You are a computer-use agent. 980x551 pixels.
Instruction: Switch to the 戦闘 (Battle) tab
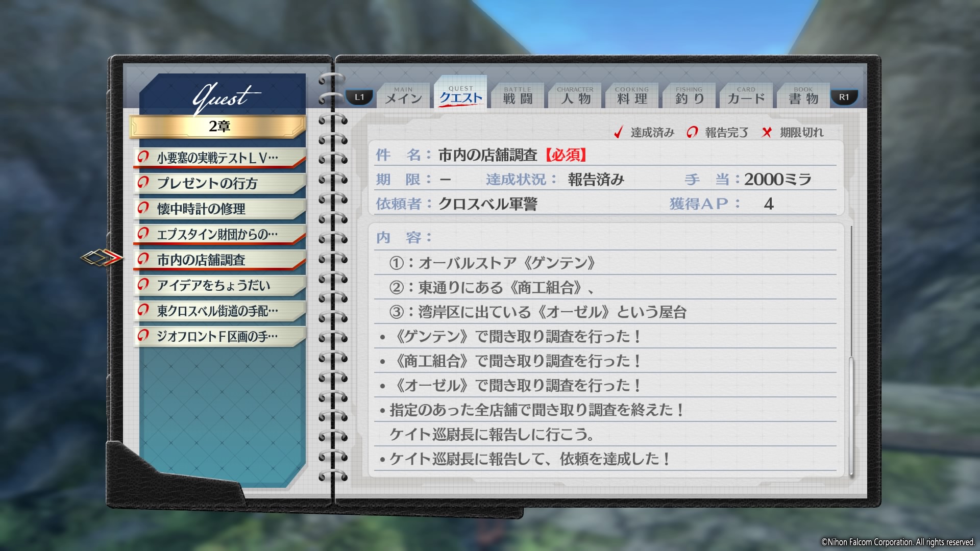coord(518,95)
